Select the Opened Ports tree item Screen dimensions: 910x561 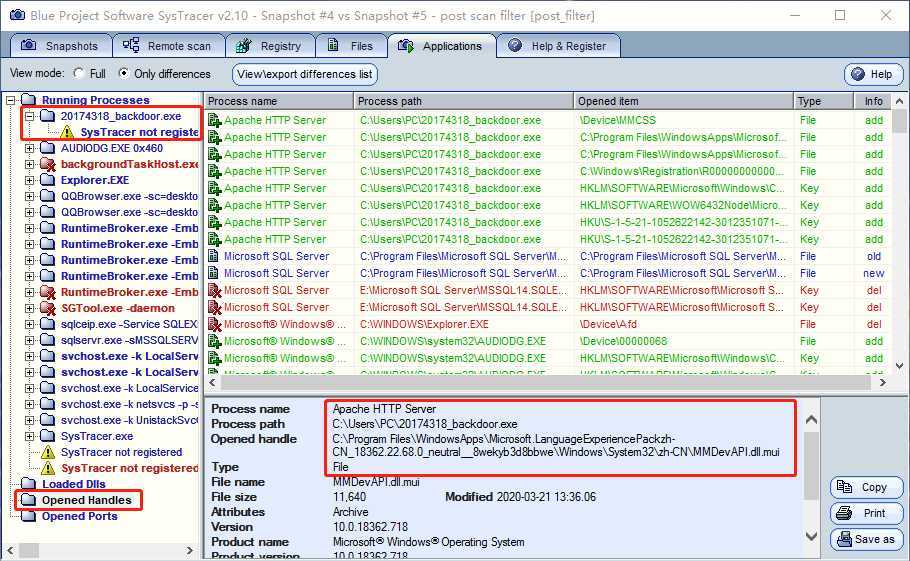tap(80, 516)
